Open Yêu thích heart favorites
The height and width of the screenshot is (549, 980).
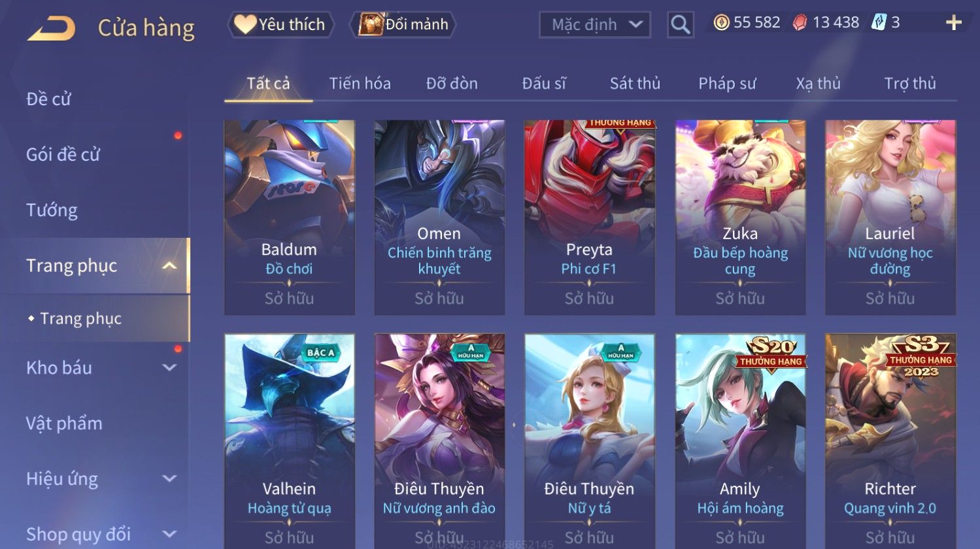[x=280, y=25]
